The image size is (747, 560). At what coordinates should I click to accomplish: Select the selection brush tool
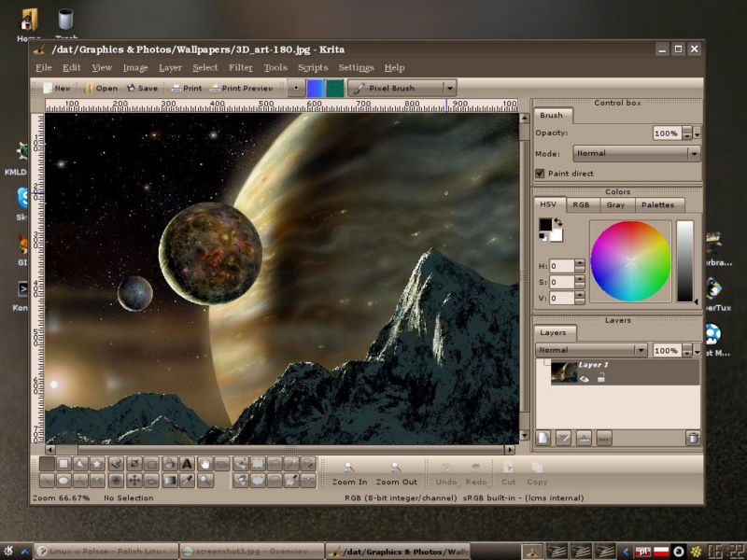[241, 464]
